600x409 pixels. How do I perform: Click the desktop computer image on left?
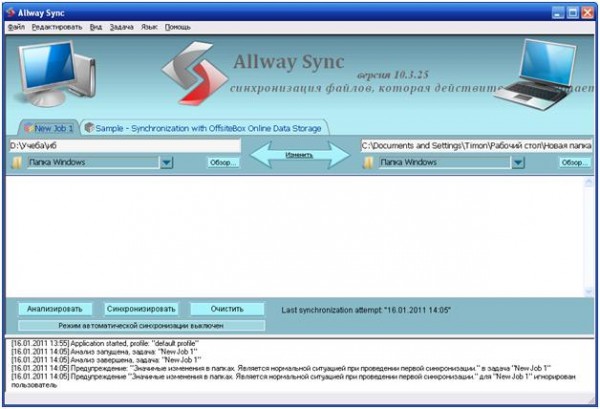coord(55,73)
